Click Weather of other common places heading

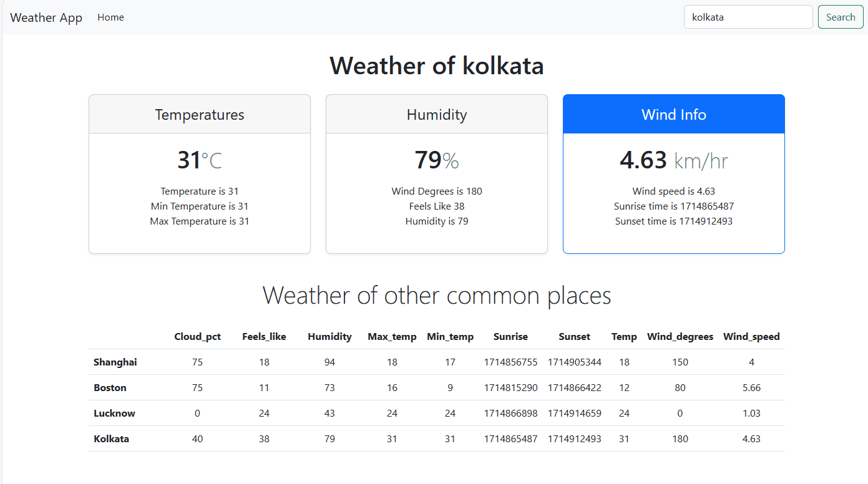[437, 295]
